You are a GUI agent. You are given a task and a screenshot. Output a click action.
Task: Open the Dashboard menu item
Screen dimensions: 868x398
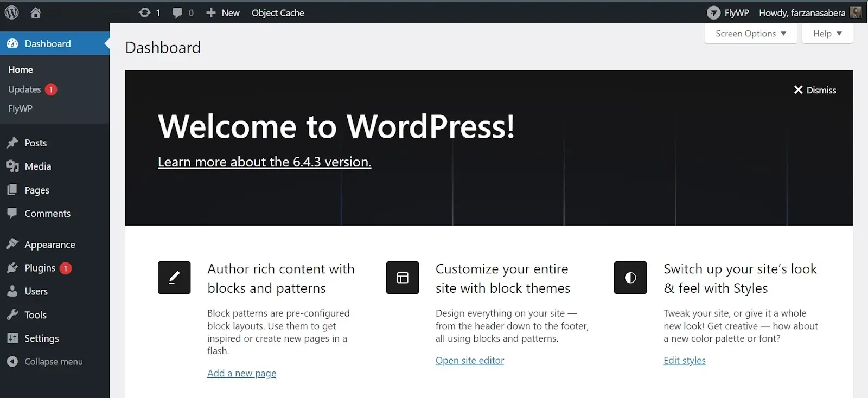(x=55, y=43)
